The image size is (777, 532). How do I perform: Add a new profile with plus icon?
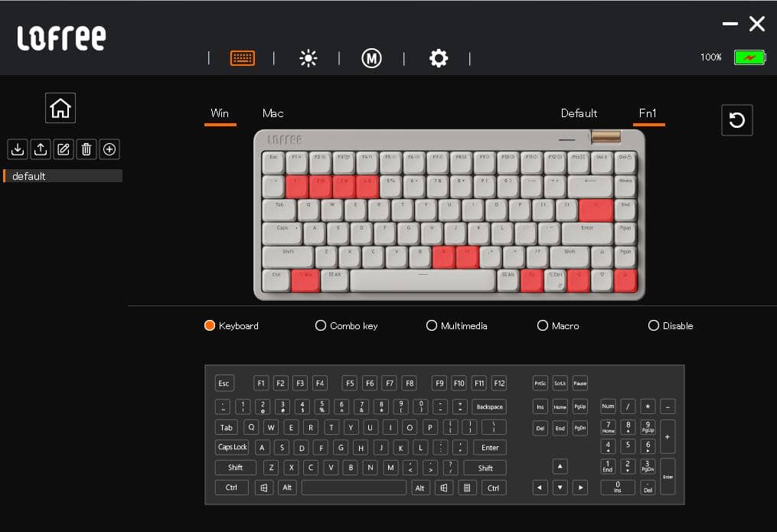click(109, 149)
